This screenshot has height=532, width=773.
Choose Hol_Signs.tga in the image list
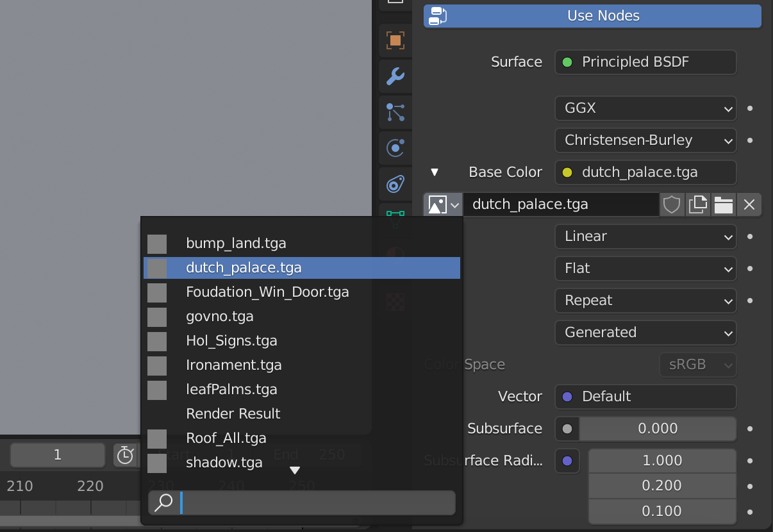pos(231,341)
